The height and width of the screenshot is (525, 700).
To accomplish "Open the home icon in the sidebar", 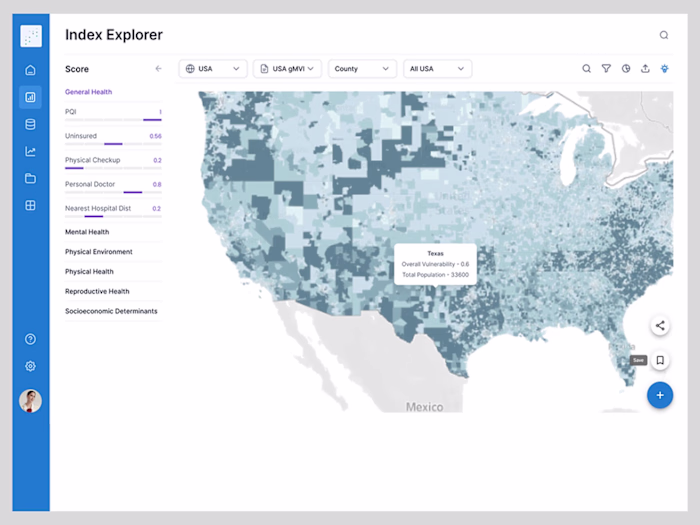I will pyautogui.click(x=30, y=70).
